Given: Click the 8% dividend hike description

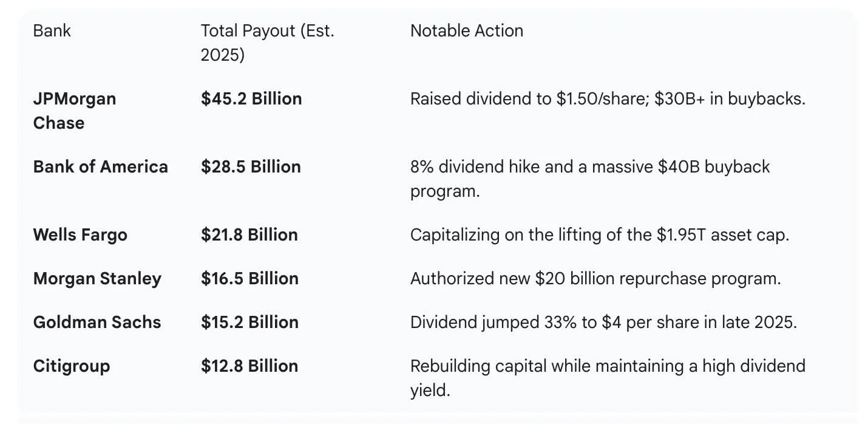Looking at the screenshot, I should tap(589, 179).
